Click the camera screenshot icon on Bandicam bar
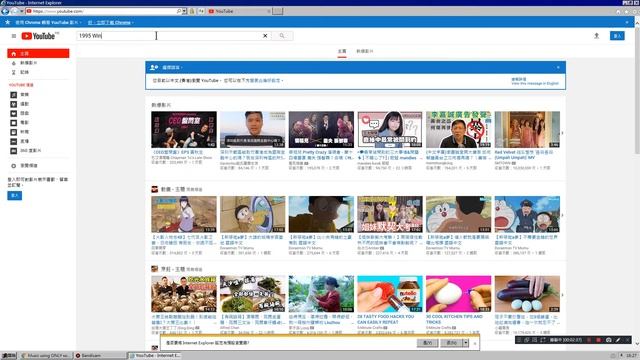Viewport: 640px width, 360px height. click(608, 340)
